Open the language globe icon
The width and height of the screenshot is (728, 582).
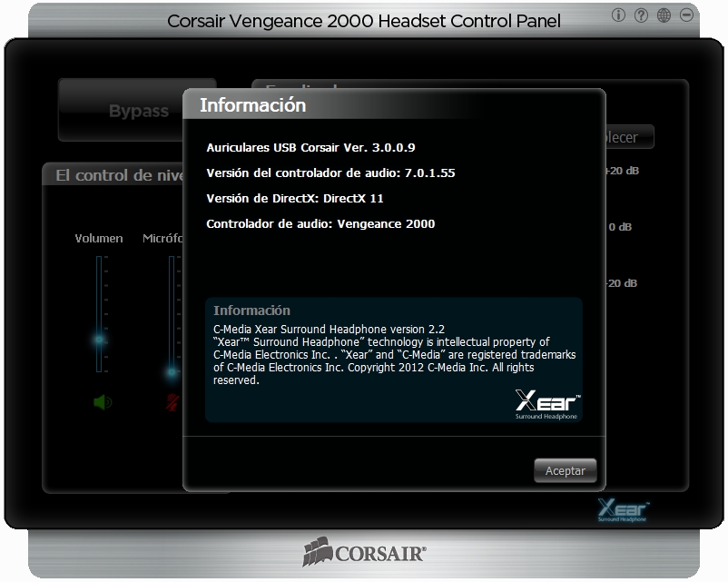(664, 15)
